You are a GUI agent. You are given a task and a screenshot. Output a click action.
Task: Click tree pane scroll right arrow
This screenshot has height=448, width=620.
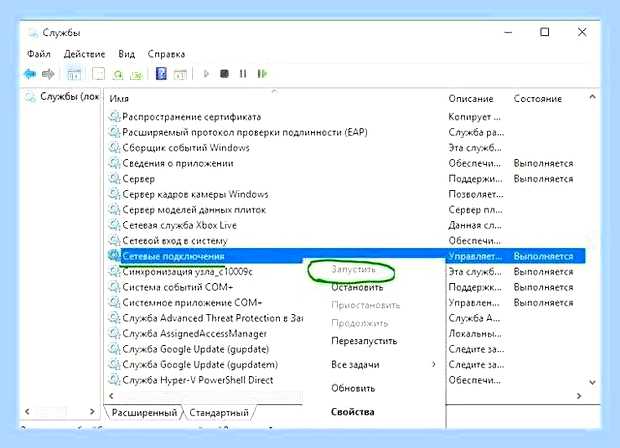(92, 412)
